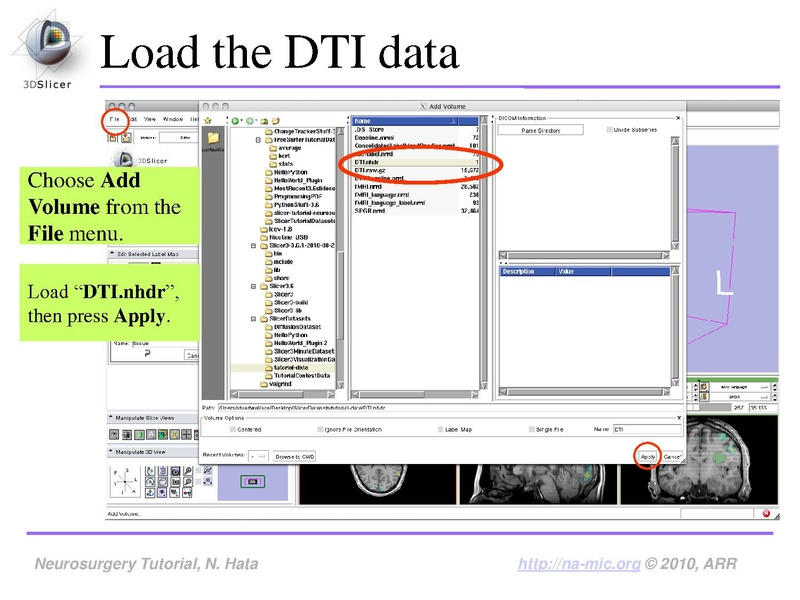
Task: Click the save scene icon next to it
Action: [x=126, y=138]
